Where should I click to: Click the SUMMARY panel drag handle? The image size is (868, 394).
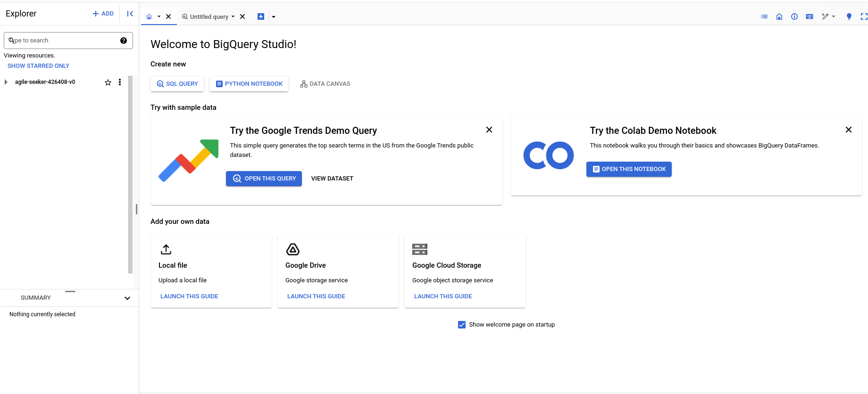(x=70, y=291)
